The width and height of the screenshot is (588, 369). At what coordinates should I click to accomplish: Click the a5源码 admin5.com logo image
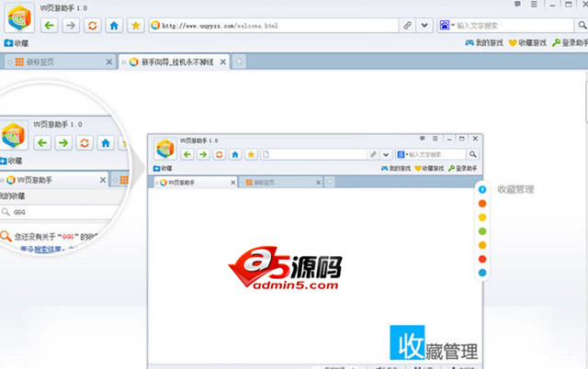tap(285, 268)
